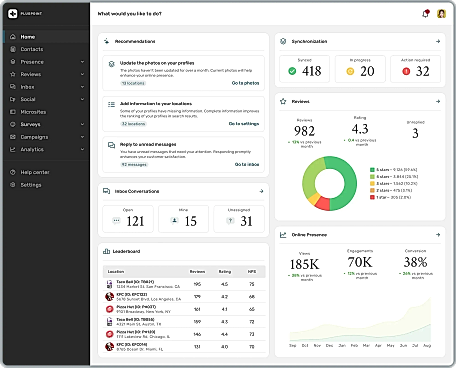The width and height of the screenshot is (456, 368).
Task: Expand the Analytics sidebar chevron
Action: 82,149
